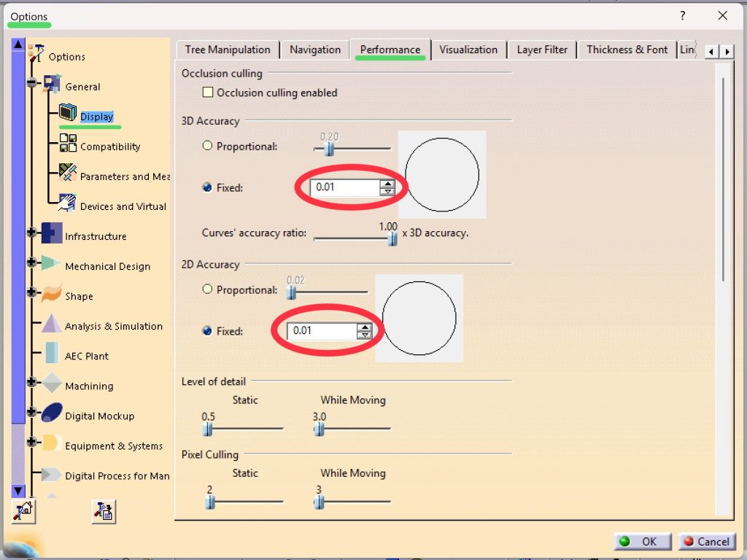Switch to the Visualization tab
The height and width of the screenshot is (560, 747).
(468, 50)
